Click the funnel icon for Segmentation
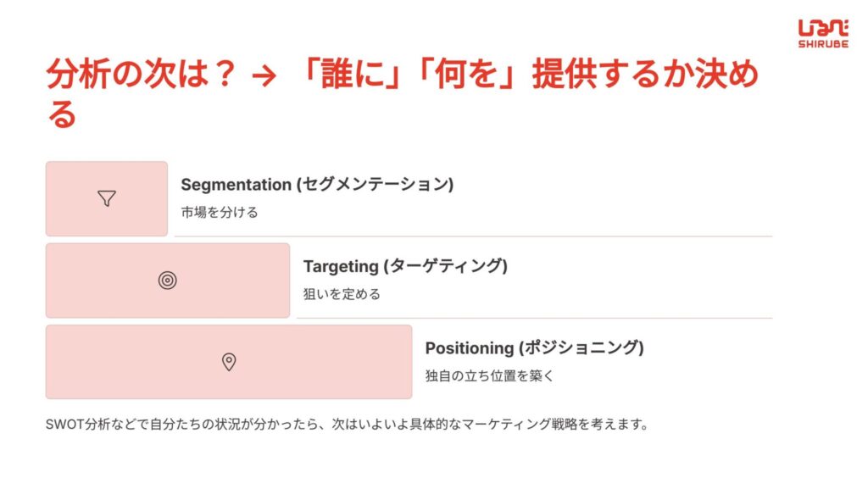 point(107,198)
